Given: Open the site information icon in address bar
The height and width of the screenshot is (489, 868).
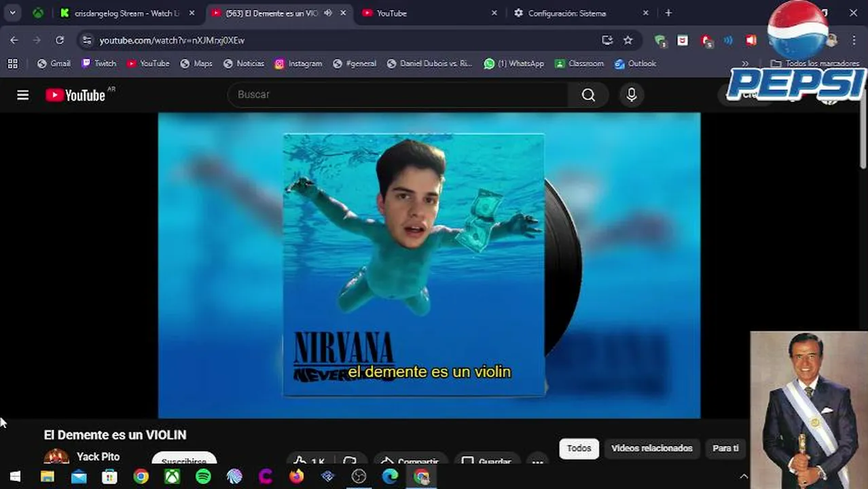Looking at the screenshot, I should [86, 40].
